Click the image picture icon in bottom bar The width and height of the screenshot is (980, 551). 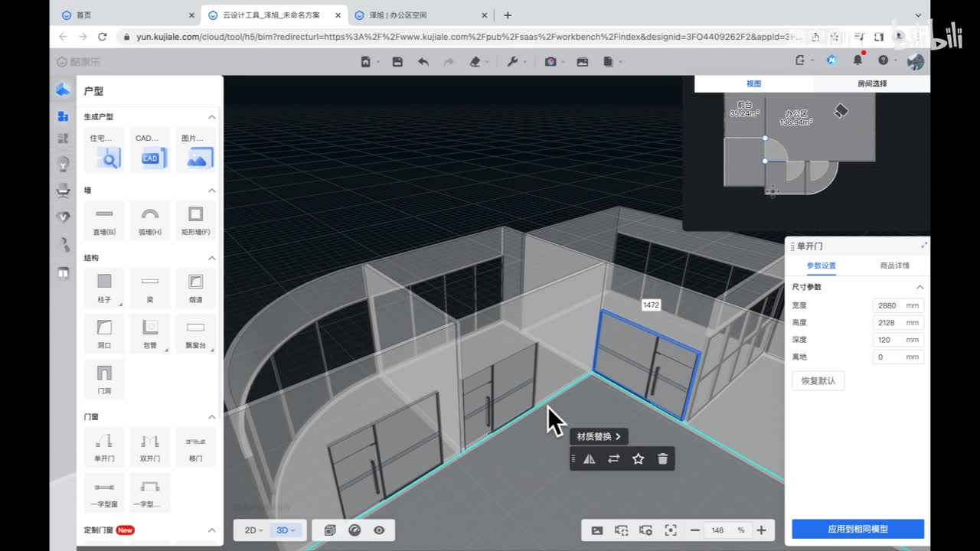pyautogui.click(x=597, y=530)
